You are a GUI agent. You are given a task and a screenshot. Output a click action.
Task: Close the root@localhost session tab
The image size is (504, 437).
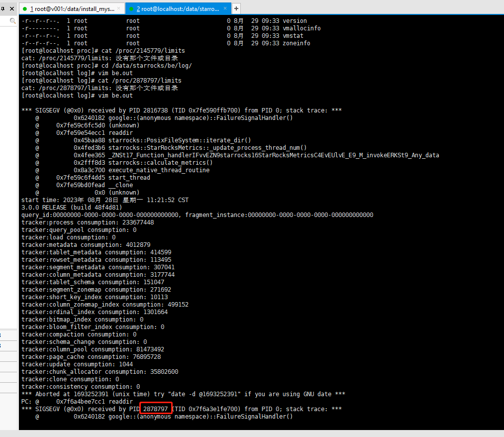tap(225, 8)
